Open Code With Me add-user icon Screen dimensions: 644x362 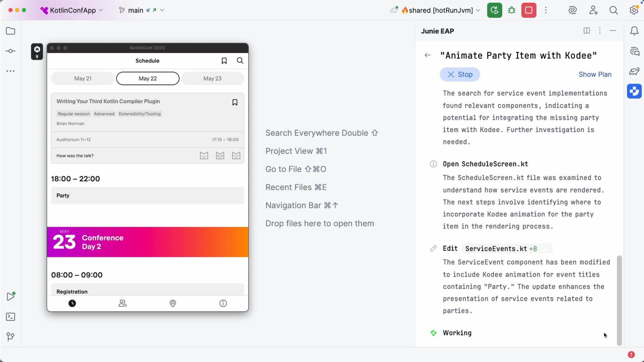(x=593, y=10)
